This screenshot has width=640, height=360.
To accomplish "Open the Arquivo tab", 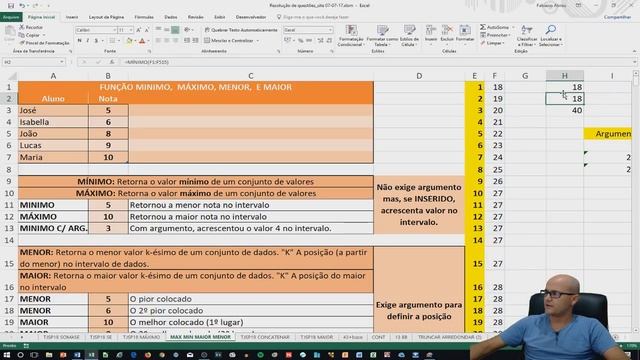I will 11,17.
